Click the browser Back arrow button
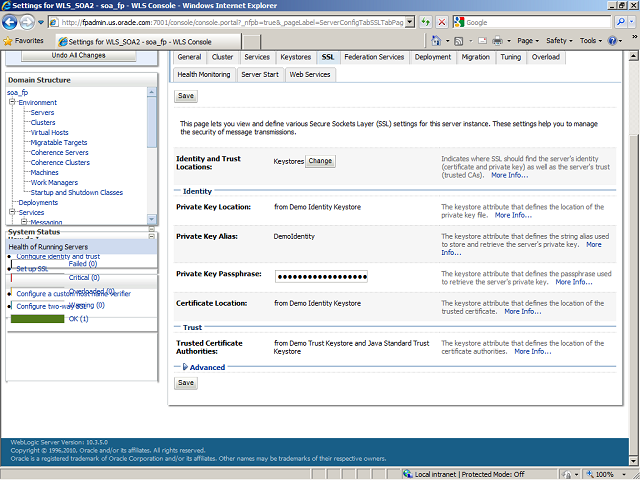 [13, 21]
